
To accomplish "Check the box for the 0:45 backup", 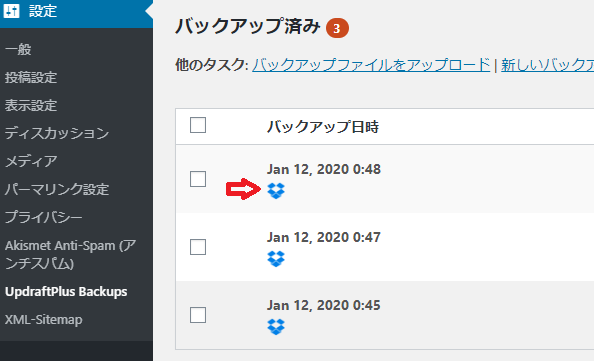I will click(198, 315).
